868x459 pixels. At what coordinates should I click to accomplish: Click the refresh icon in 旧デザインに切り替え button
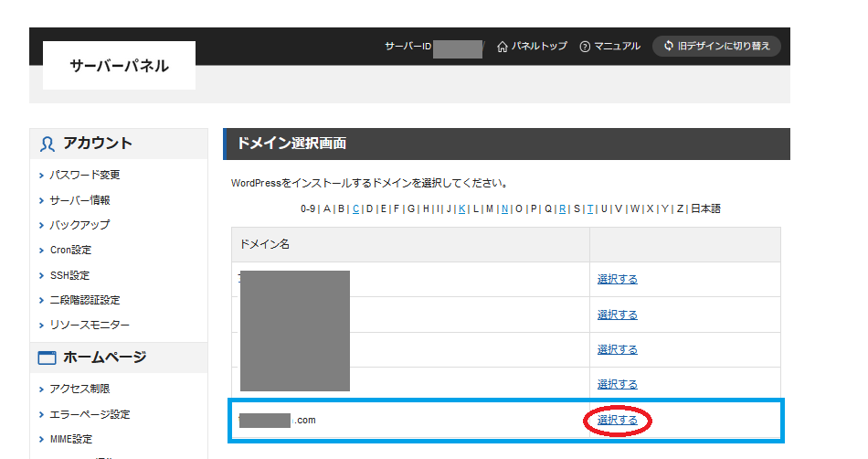[x=669, y=46]
